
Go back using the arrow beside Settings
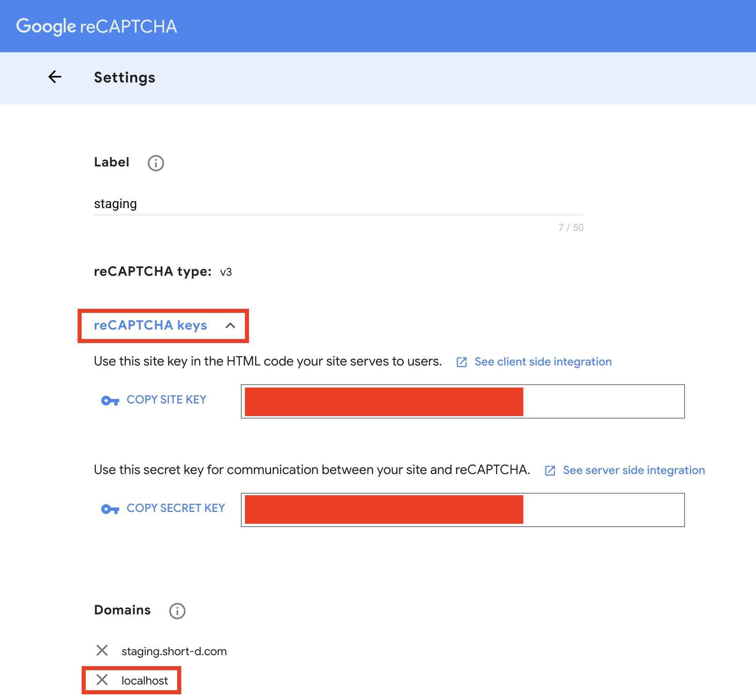click(x=55, y=77)
